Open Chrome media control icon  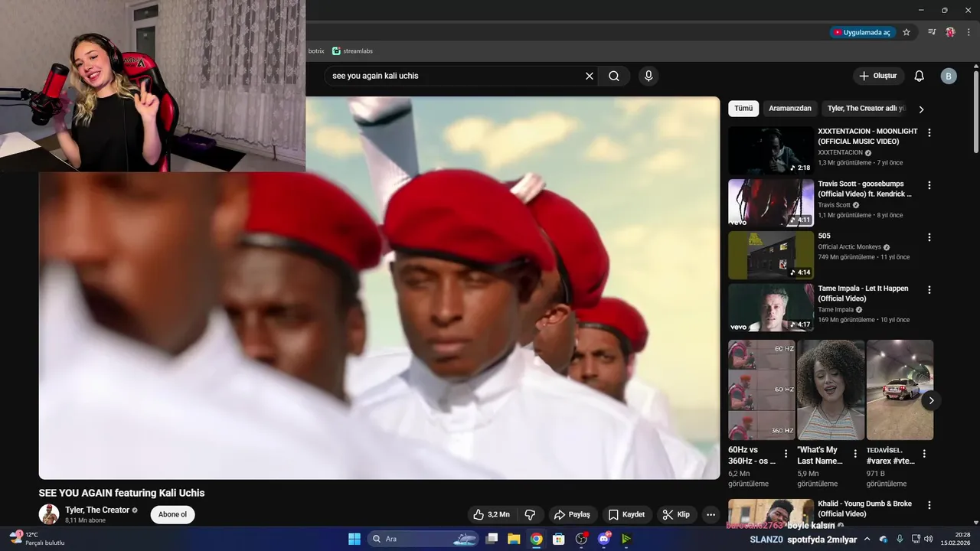click(932, 32)
